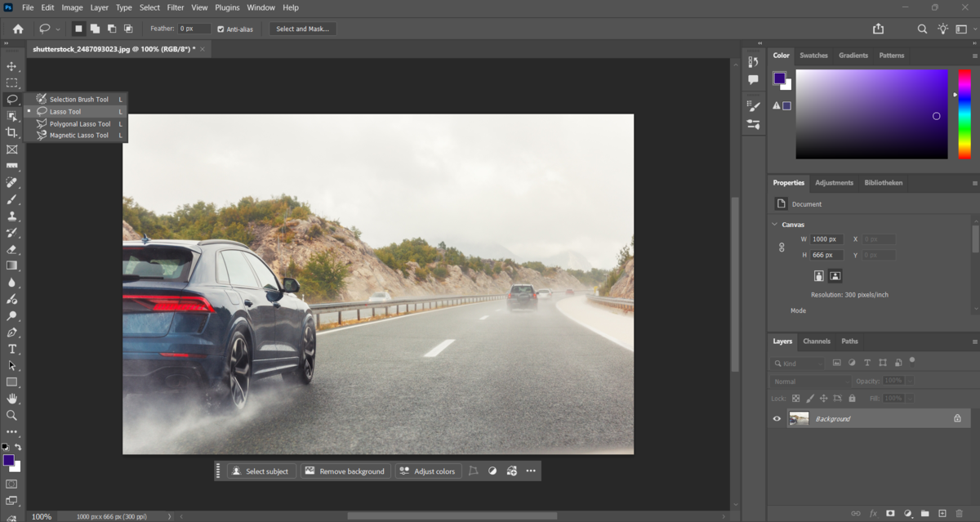Image resolution: width=980 pixels, height=522 pixels.
Task: Select the Move tool
Action: click(x=11, y=66)
